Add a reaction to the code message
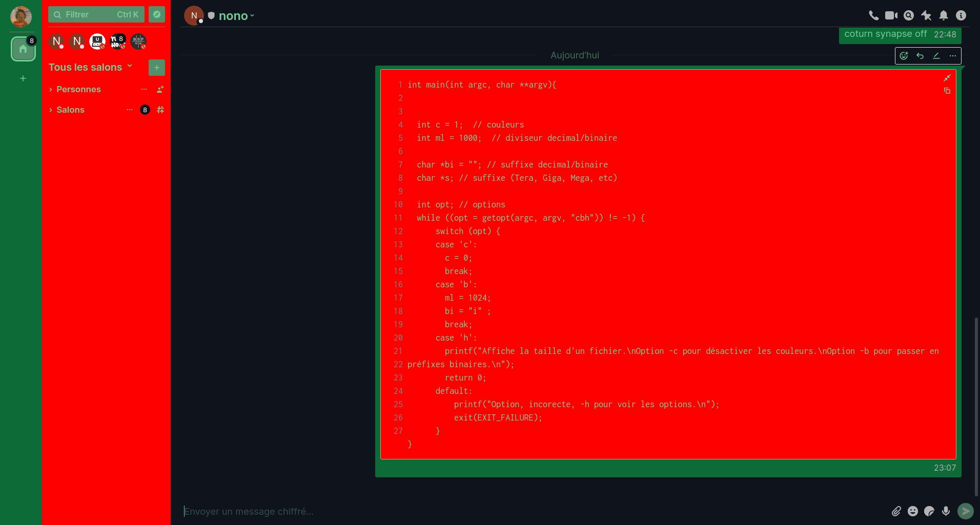The width and height of the screenshot is (980, 525). click(x=904, y=56)
